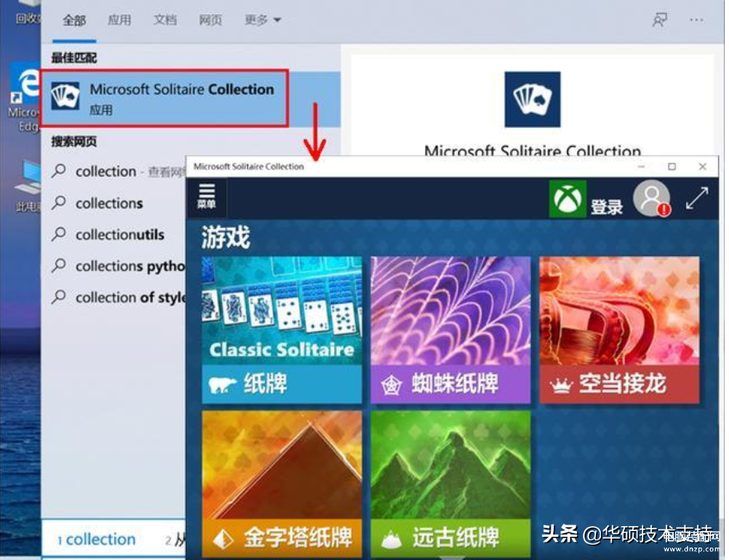Open 此电脑 This PC desktop icon
This screenshot has width=729, height=560.
point(27,186)
